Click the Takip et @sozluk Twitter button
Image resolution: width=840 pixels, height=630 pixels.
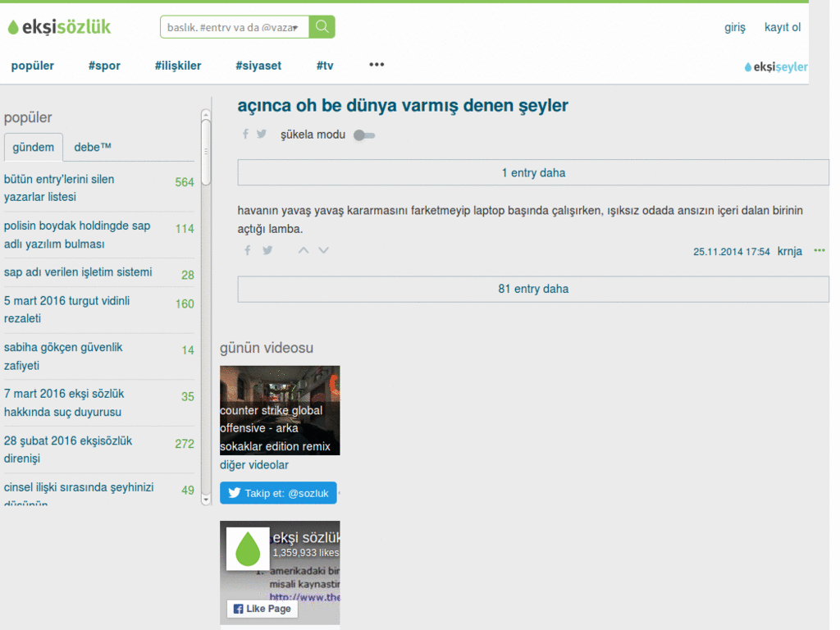(278, 493)
